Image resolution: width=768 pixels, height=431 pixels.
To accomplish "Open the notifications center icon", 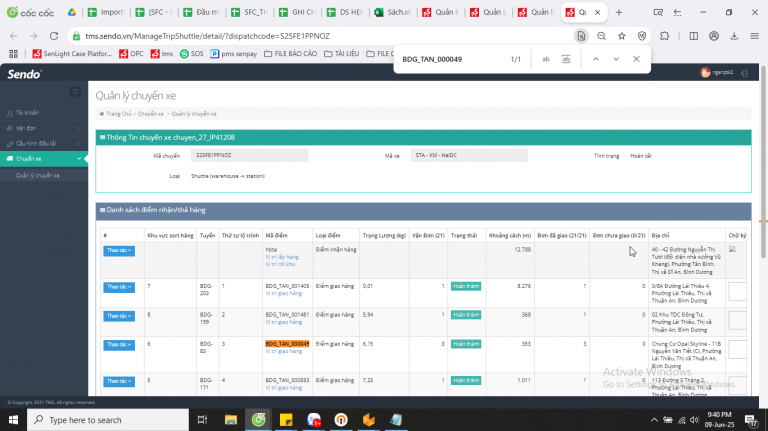I will pos(750,420).
